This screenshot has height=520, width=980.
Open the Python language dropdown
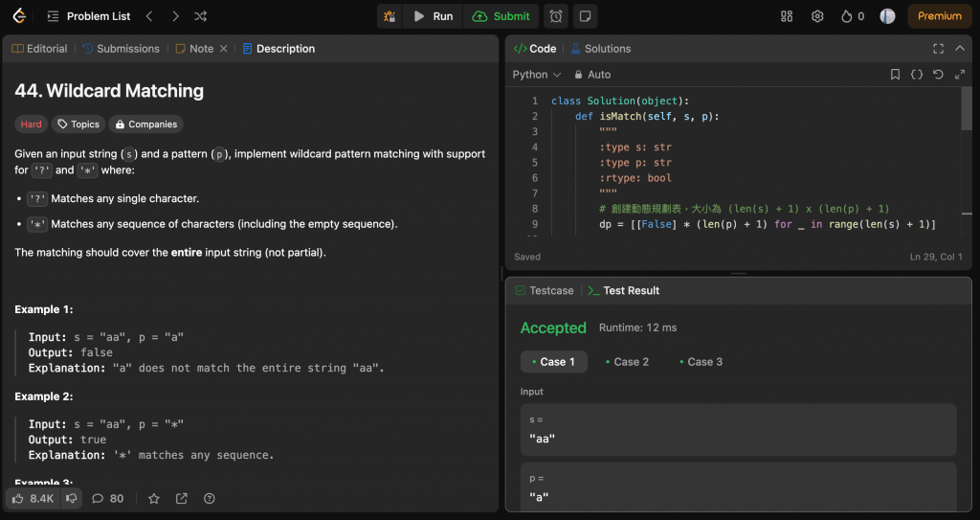point(537,75)
